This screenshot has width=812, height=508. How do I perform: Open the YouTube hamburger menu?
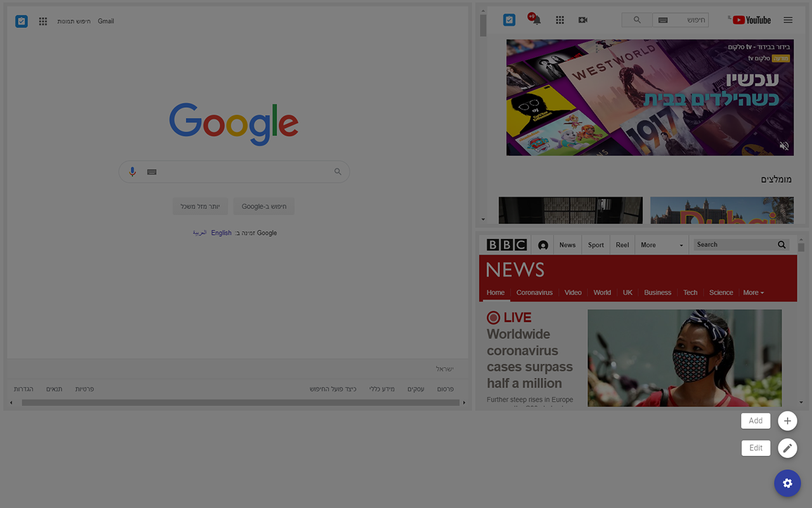[x=788, y=20]
